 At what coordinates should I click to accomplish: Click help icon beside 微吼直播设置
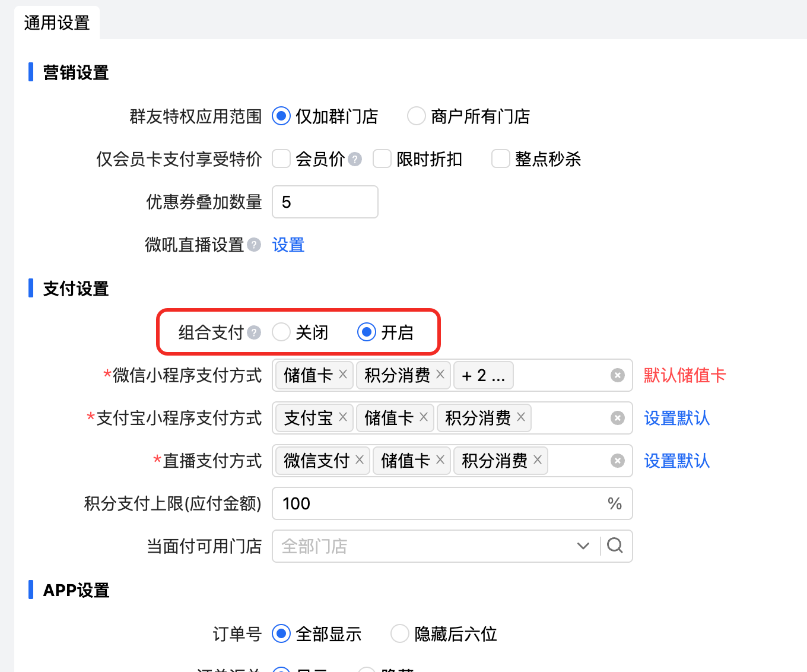(254, 245)
